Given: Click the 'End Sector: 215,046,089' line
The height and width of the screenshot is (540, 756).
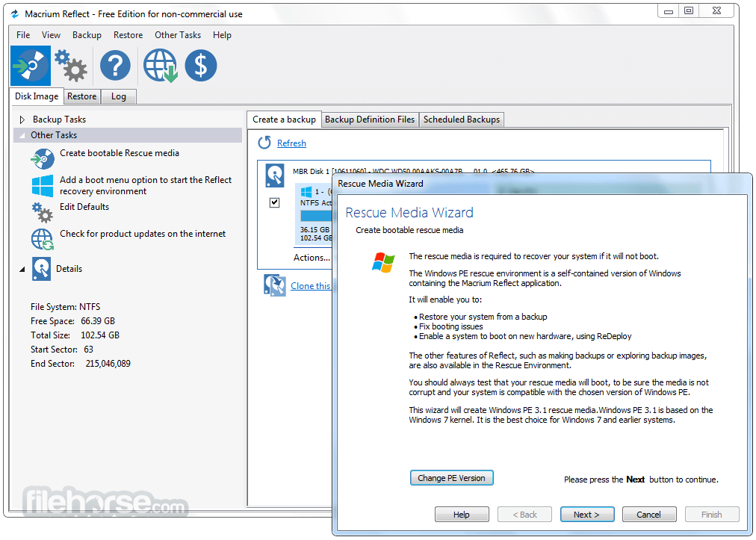Looking at the screenshot, I should 81,364.
